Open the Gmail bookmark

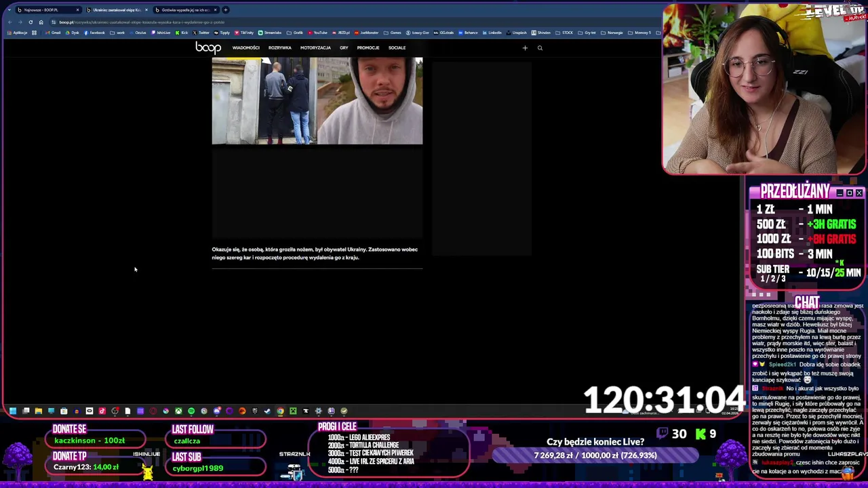click(x=53, y=33)
